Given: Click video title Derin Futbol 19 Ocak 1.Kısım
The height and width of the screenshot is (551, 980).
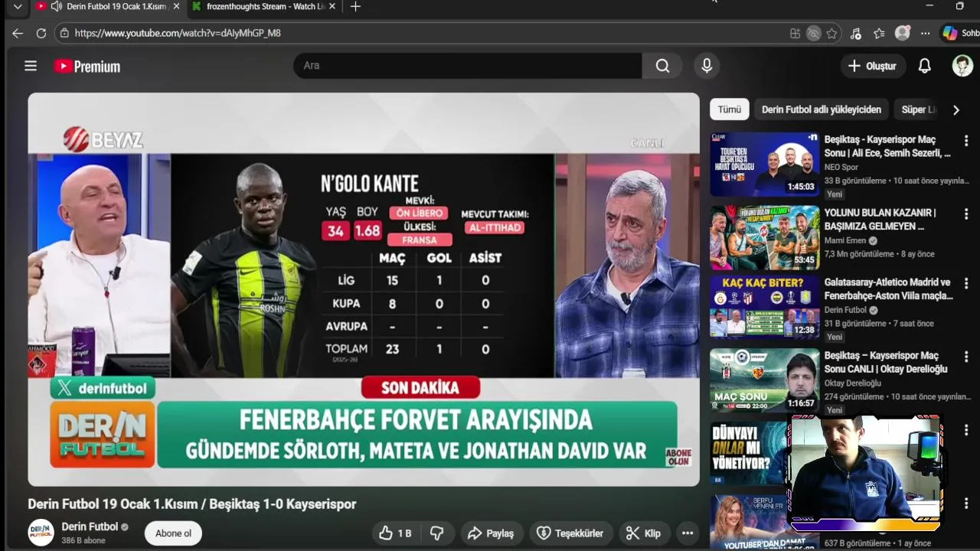Looking at the screenshot, I should pyautogui.click(x=192, y=504).
